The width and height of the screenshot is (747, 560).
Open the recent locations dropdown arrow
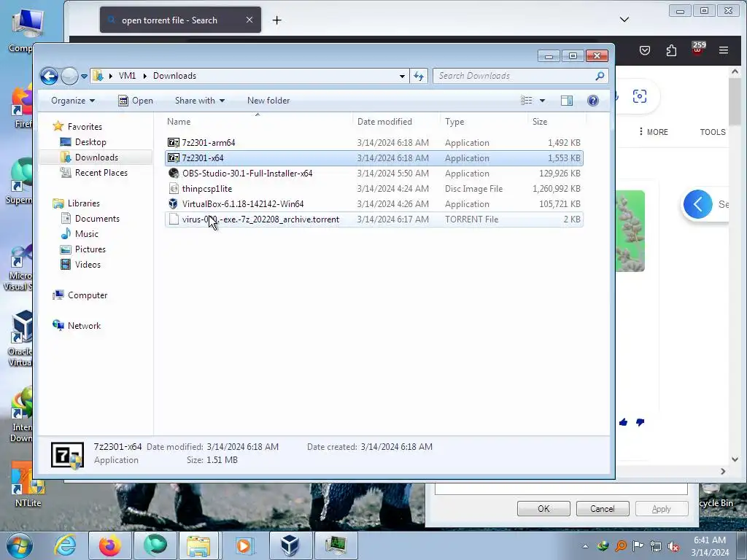(85, 76)
